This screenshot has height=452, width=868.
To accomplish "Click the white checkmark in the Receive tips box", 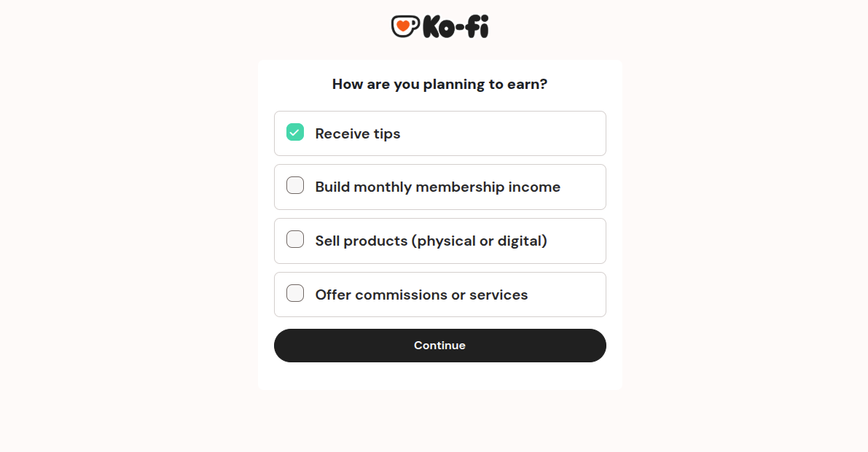I will [295, 133].
